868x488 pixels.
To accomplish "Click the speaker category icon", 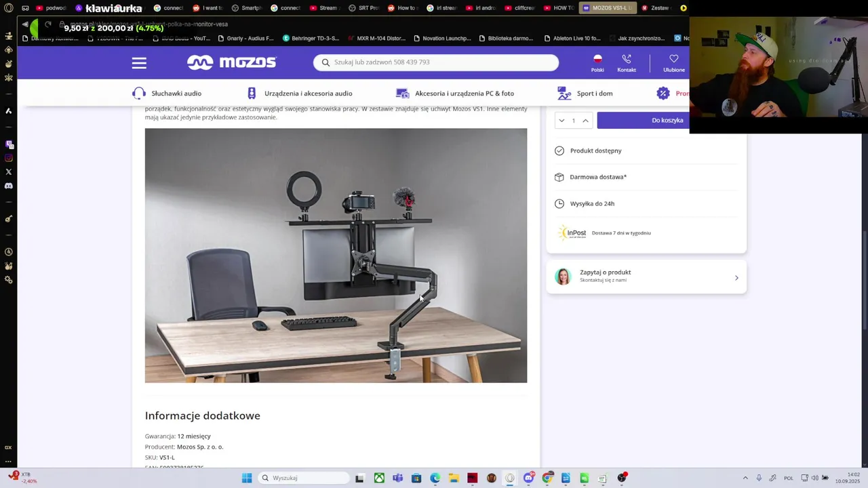I will [x=252, y=94].
